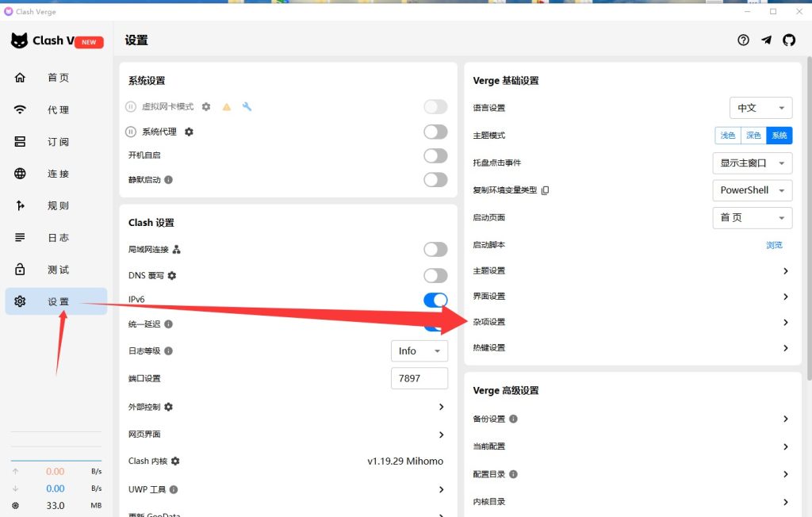Toggle 系统代理 switch
Image resolution: width=812 pixels, height=517 pixels.
click(x=435, y=132)
